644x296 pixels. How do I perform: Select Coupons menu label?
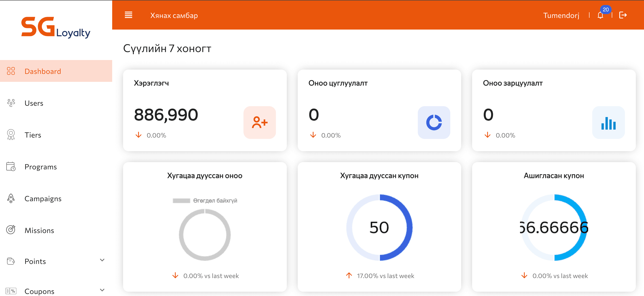click(x=40, y=291)
